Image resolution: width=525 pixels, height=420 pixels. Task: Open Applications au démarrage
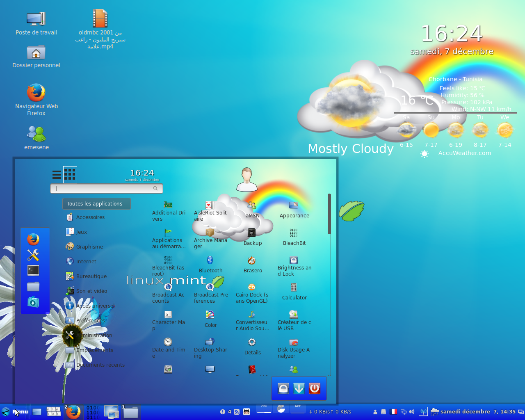coord(169,239)
